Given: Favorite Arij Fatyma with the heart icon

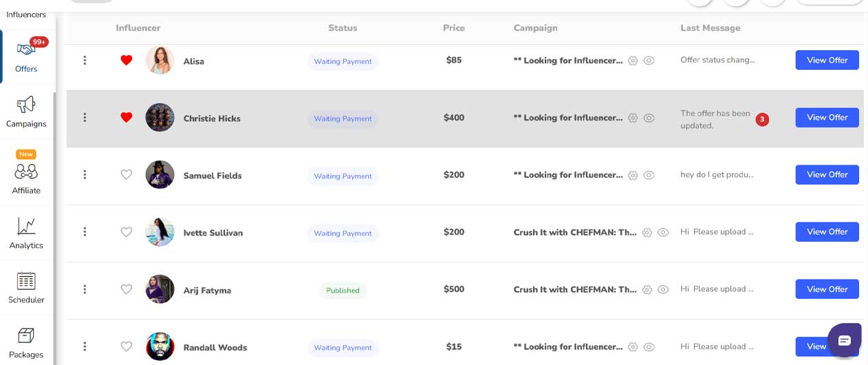Looking at the screenshot, I should pyautogui.click(x=127, y=289).
